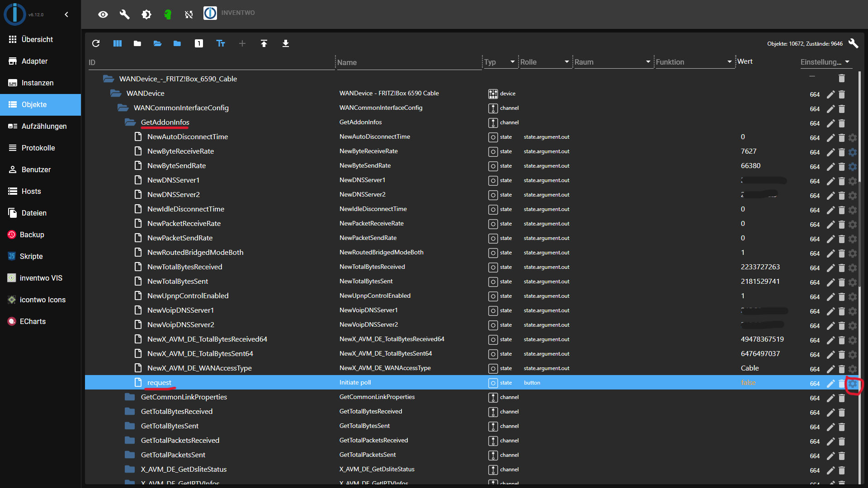Download objects via download arrow icon
This screenshot has height=488, width=868.
[x=286, y=43]
